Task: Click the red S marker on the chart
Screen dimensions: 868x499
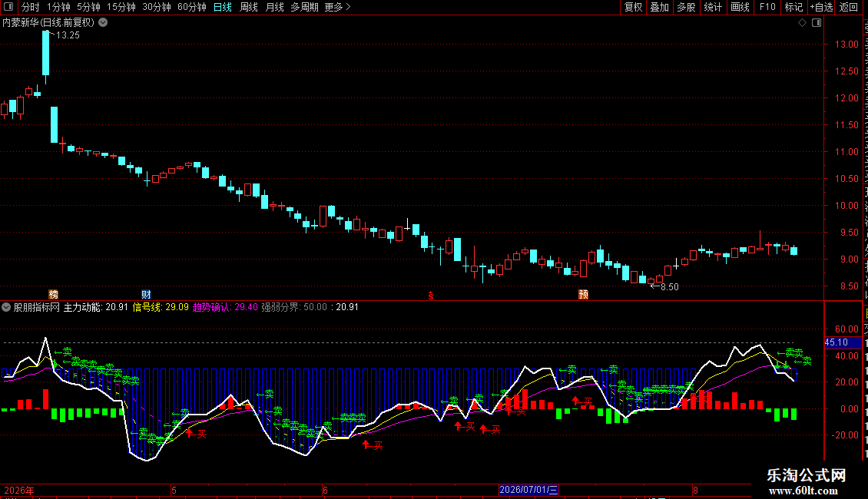Action: coord(431,296)
